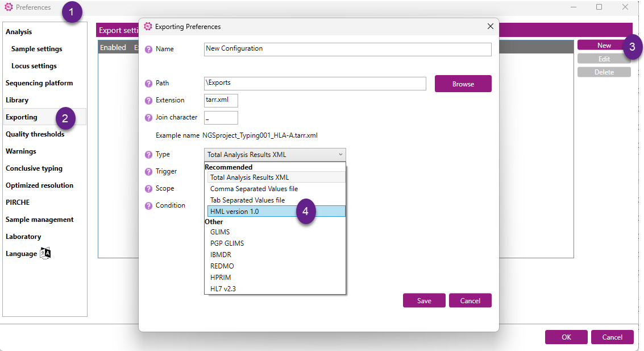Save the export configuration
This screenshot has width=644, height=351.
424,300
